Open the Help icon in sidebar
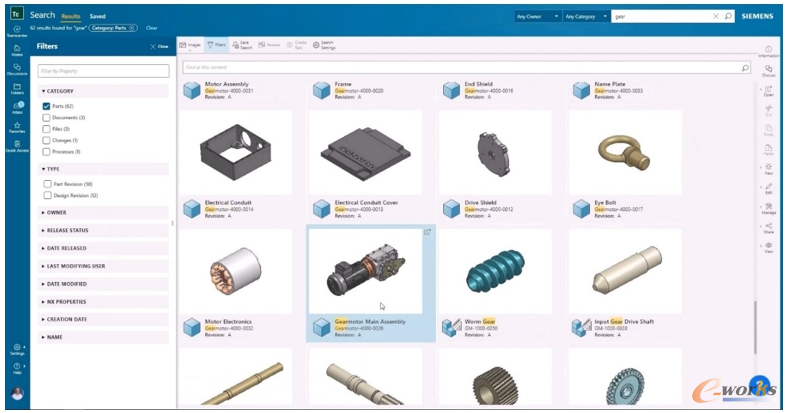This screenshot has width=787, height=413. [x=17, y=368]
